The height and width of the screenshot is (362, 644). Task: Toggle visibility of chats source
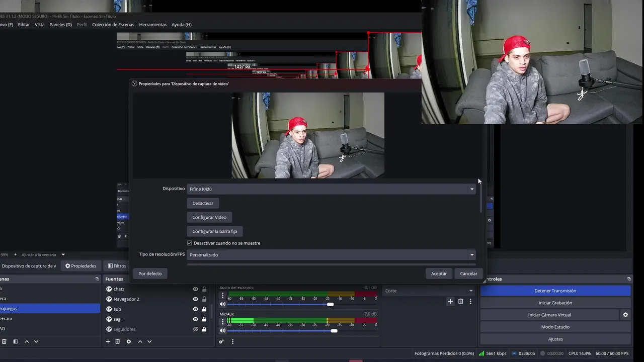coord(196,289)
